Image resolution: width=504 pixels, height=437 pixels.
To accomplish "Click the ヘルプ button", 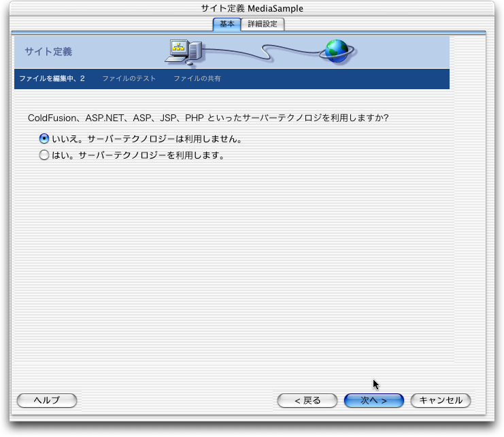I will point(47,400).
